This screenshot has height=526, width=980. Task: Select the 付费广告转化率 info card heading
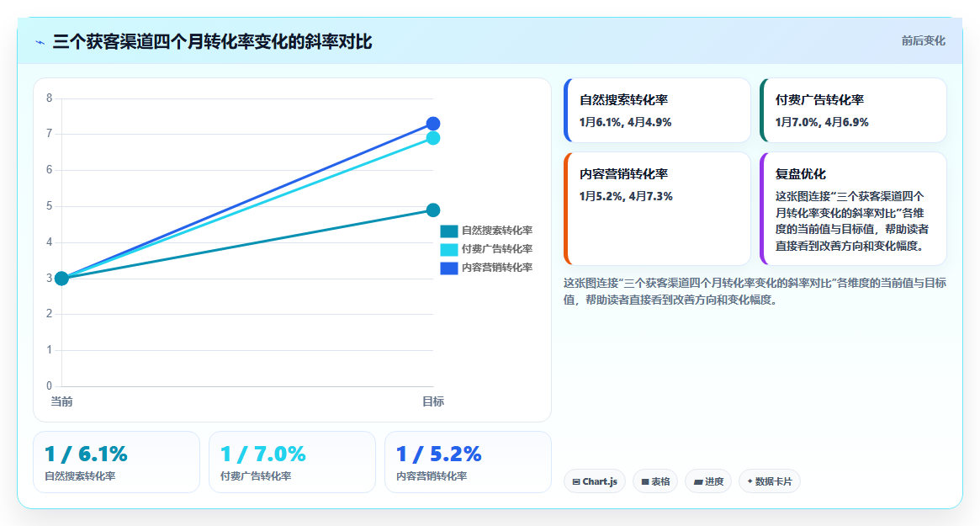[x=819, y=100]
